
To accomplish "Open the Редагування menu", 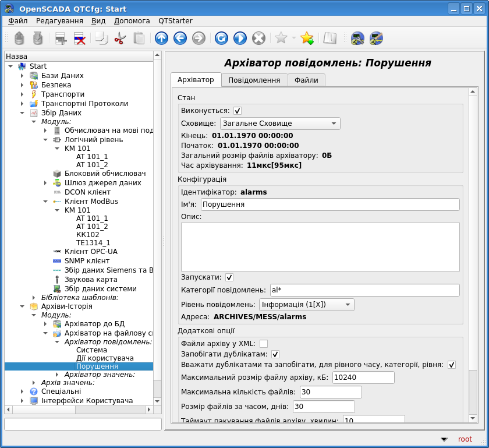I will coord(59,20).
